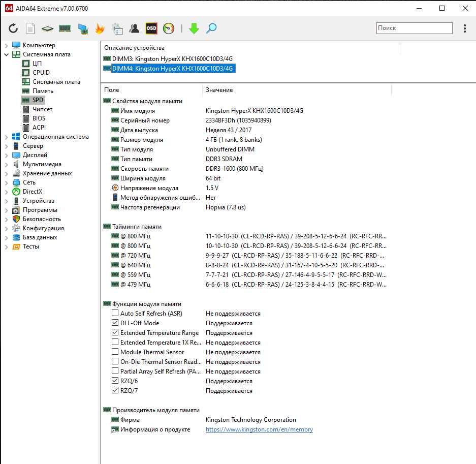Click the База данных icon

coord(16,237)
